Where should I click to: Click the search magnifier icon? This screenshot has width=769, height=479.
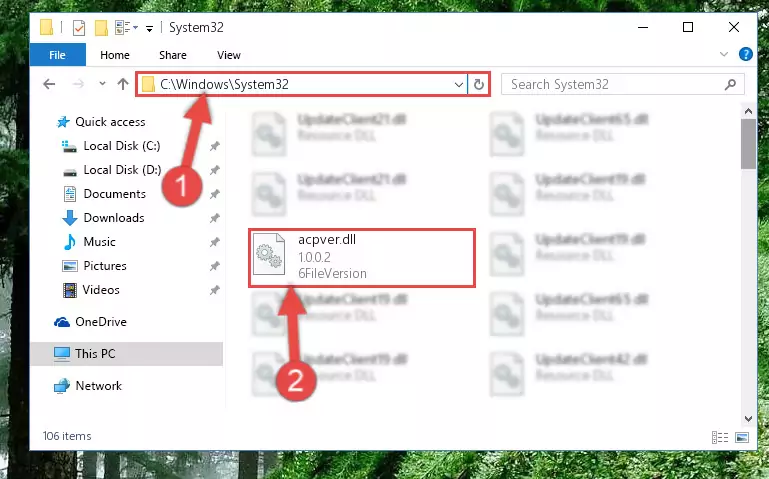pyautogui.click(x=730, y=84)
